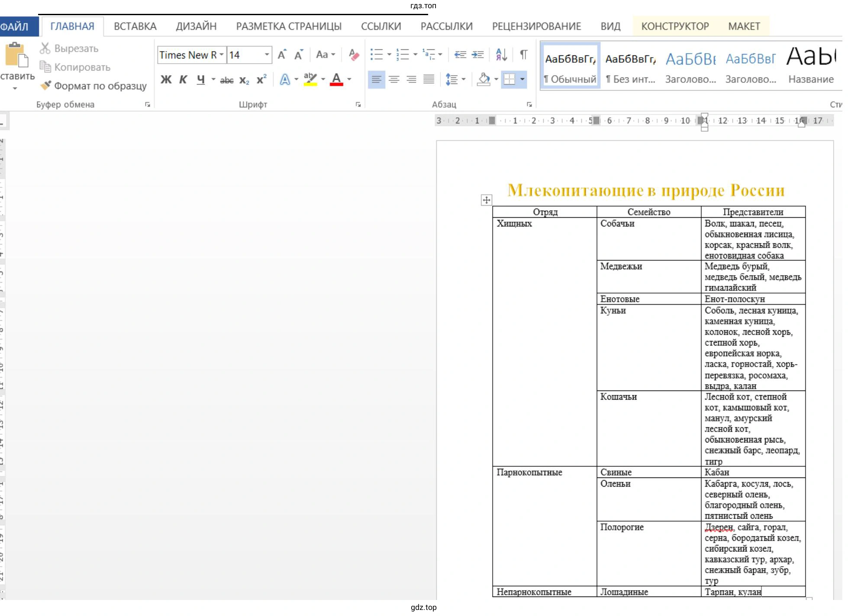Toggle bold (Ж) formatting
Screen dimensions: 848x616
click(x=166, y=80)
